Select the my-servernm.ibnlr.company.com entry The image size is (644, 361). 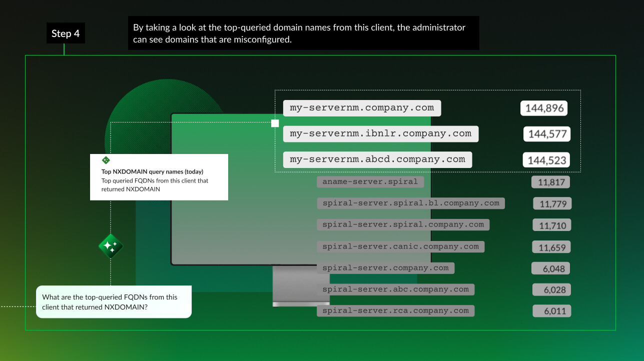click(x=381, y=133)
